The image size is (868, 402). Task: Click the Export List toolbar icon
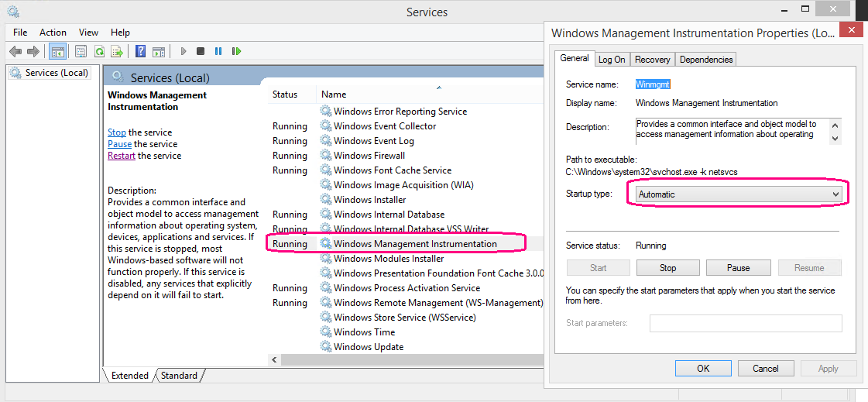(x=117, y=51)
